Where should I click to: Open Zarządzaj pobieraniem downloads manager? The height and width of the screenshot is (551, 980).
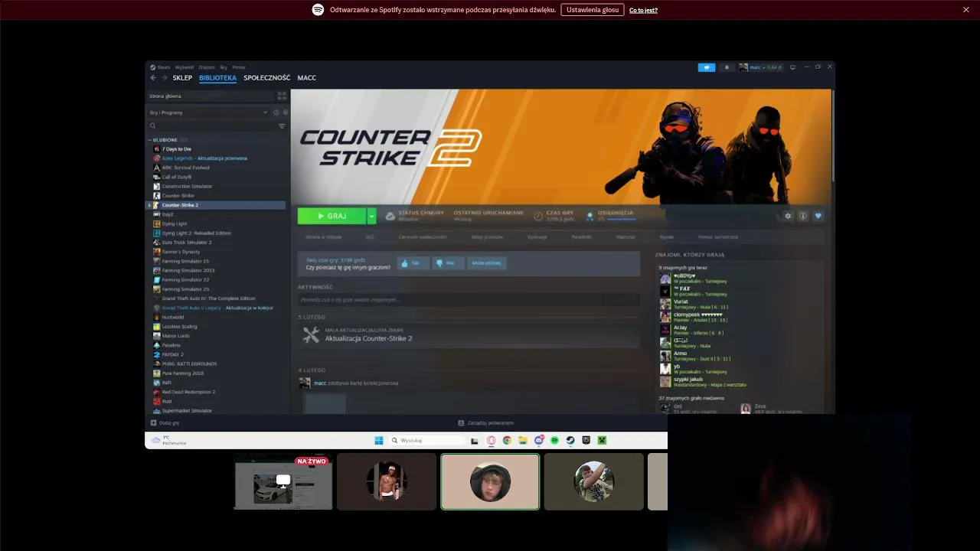tap(485, 423)
